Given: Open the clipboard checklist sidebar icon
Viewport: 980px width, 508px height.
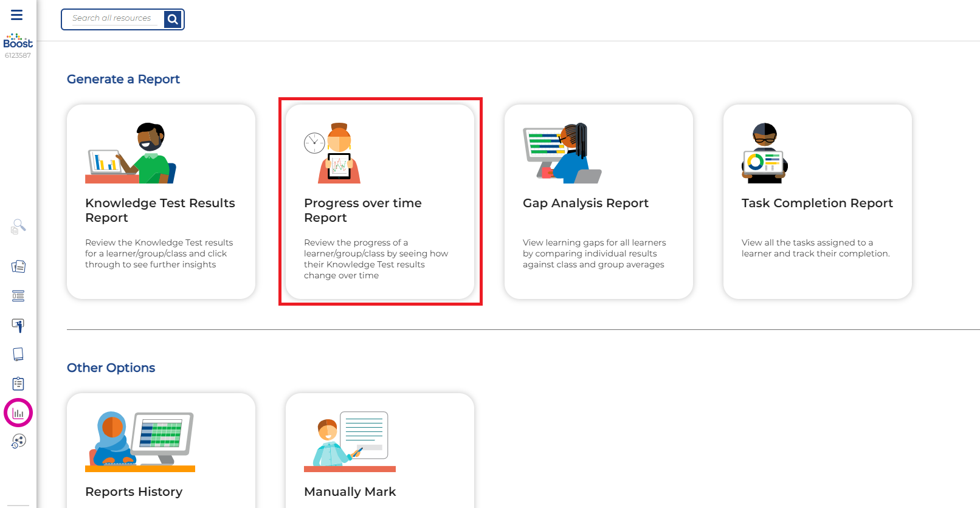Looking at the screenshot, I should click(x=18, y=383).
